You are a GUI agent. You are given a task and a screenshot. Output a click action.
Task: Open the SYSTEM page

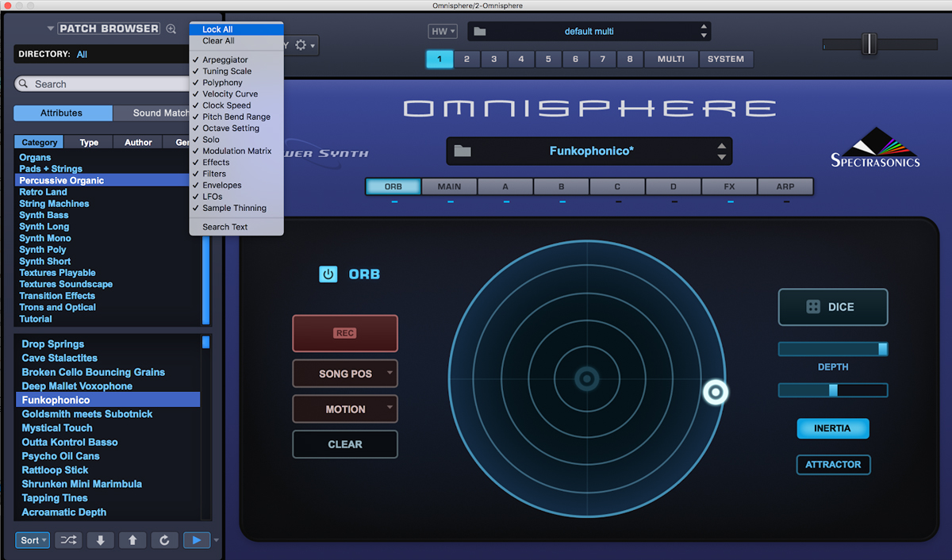tap(726, 59)
